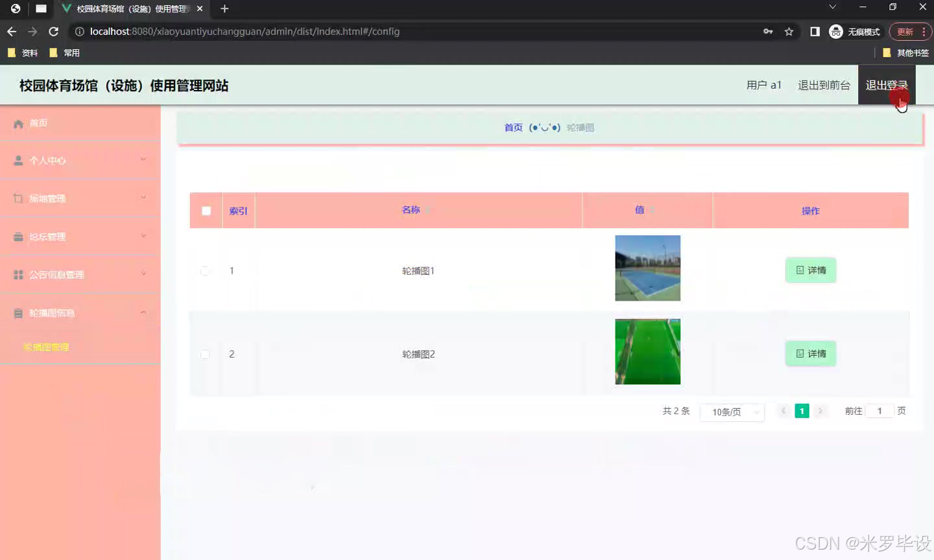Click the document icon beside 轮播图信息
The height and width of the screenshot is (560, 934).
pos(18,312)
